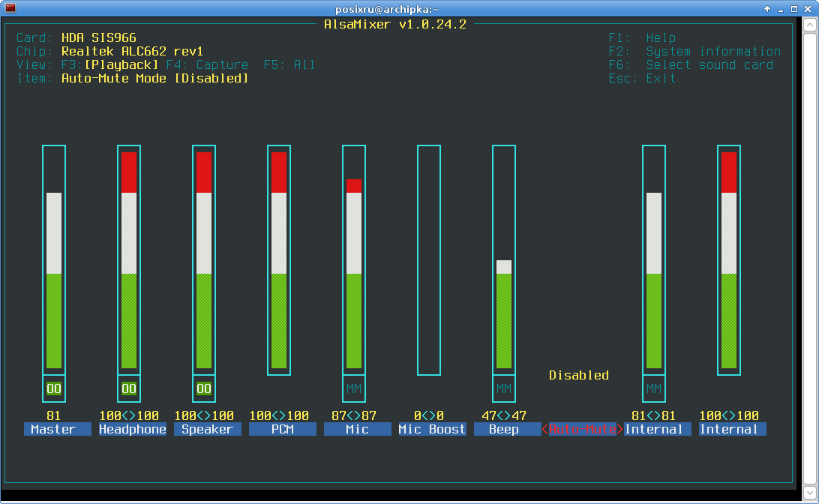Screen dimensions: 819x504
Task: Click the roll-up arrow in title bar
Action: (x=767, y=9)
